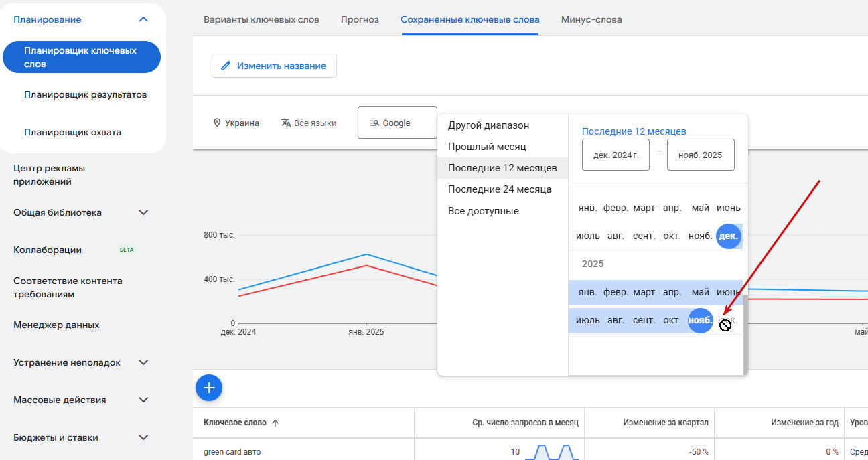
Task: Open the Минус-слова tab
Action: point(591,19)
